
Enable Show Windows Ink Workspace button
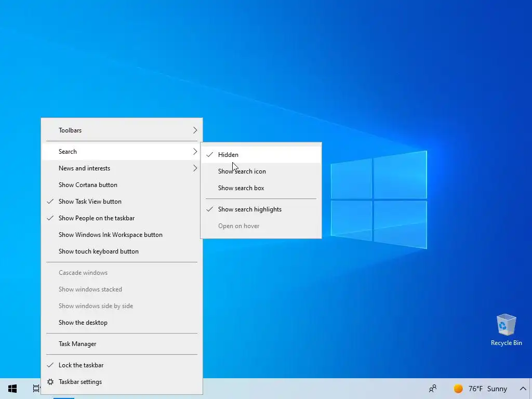122,235
